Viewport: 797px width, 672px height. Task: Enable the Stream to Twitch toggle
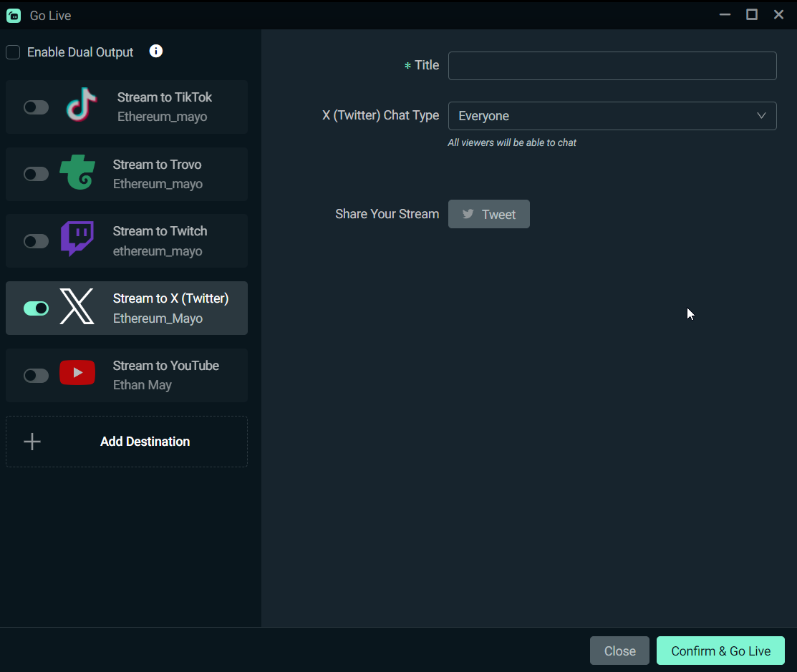36,241
